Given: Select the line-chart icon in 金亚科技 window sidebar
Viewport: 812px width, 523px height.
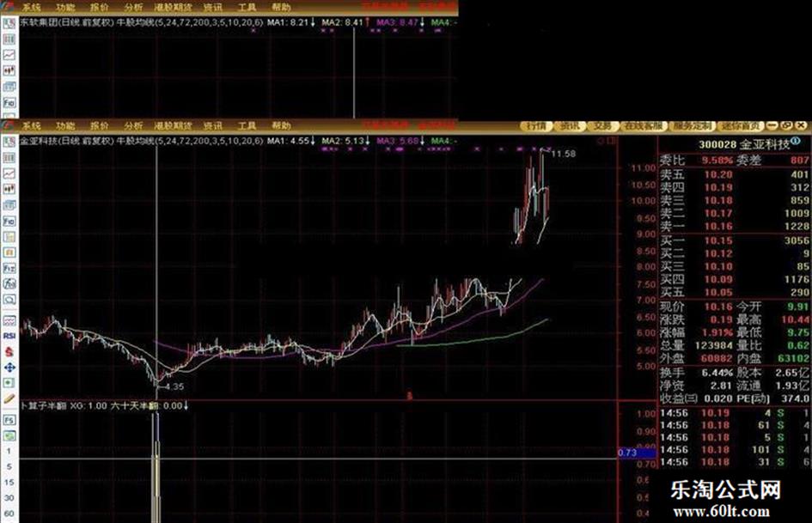Looking at the screenshot, I should click(x=9, y=173).
